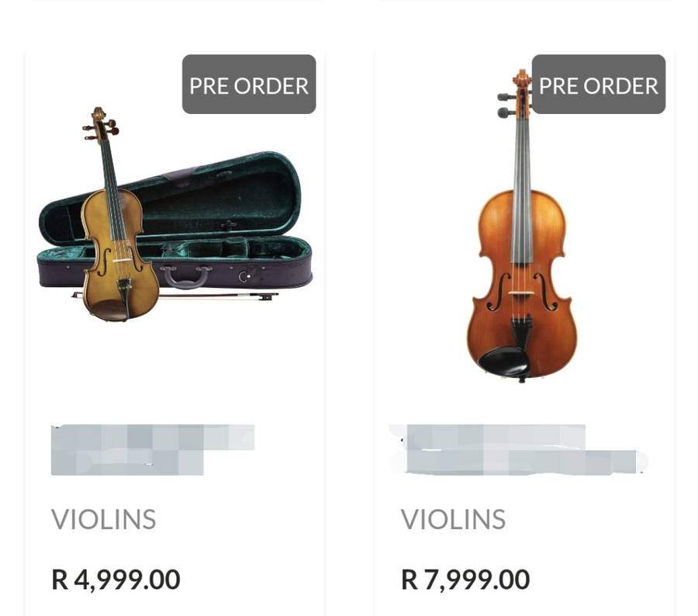Click the R 4,999.00 price
698x616 pixels.
point(116,579)
